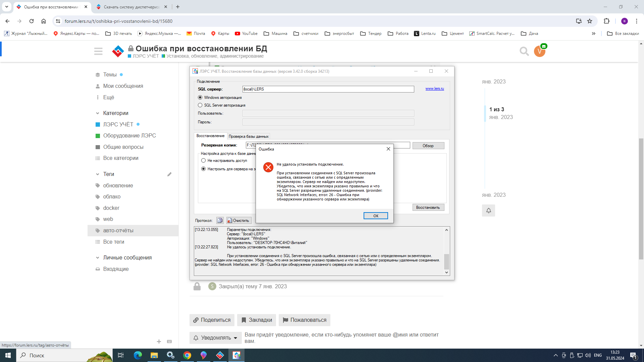
Task: Bookmark this page with the star
Action: (x=590, y=21)
